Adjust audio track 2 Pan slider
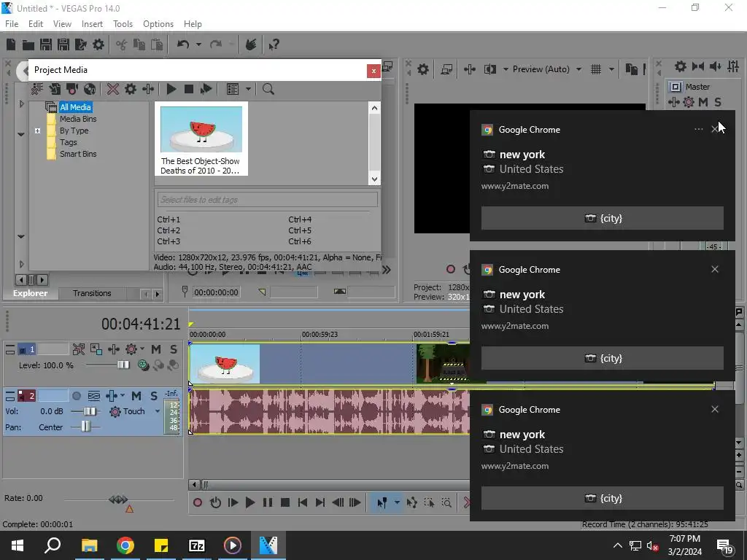This screenshot has height=560, width=747. point(85,427)
